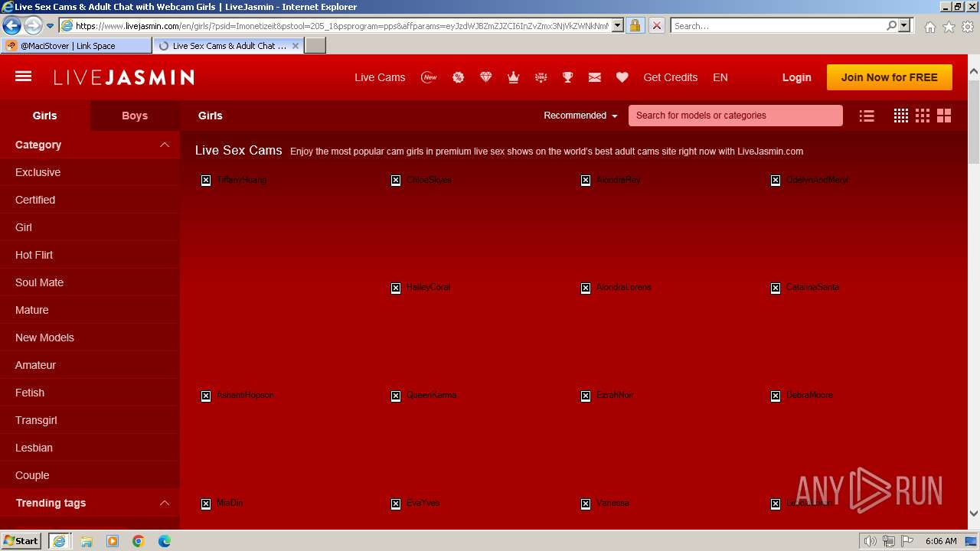Open the Live Cams header menu

[380, 77]
